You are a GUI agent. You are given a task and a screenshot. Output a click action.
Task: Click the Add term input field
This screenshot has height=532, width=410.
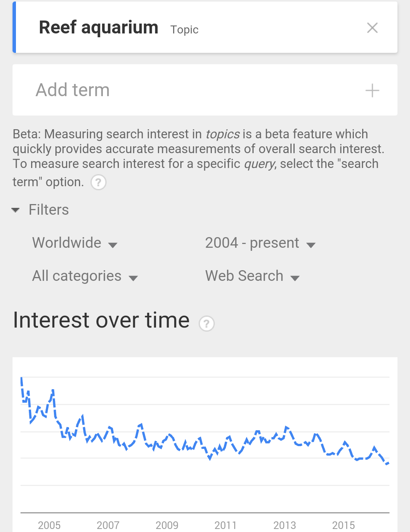(205, 90)
